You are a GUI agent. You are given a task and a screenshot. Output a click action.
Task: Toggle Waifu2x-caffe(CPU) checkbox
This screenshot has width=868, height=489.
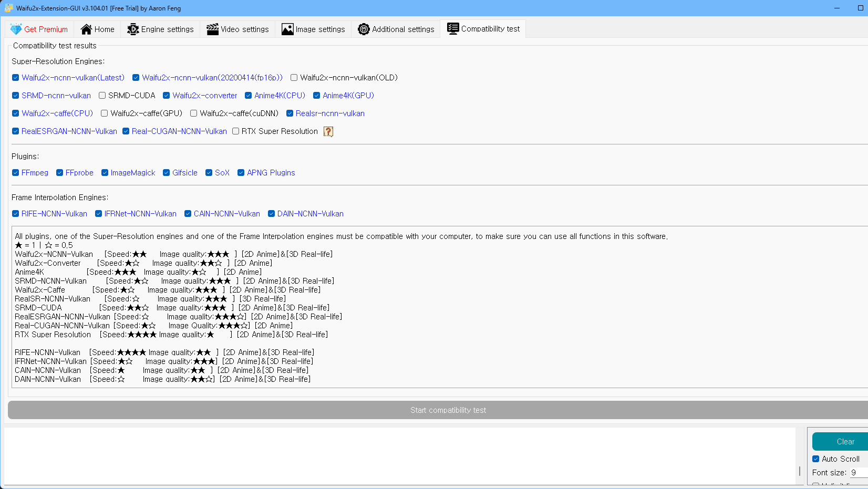[15, 113]
